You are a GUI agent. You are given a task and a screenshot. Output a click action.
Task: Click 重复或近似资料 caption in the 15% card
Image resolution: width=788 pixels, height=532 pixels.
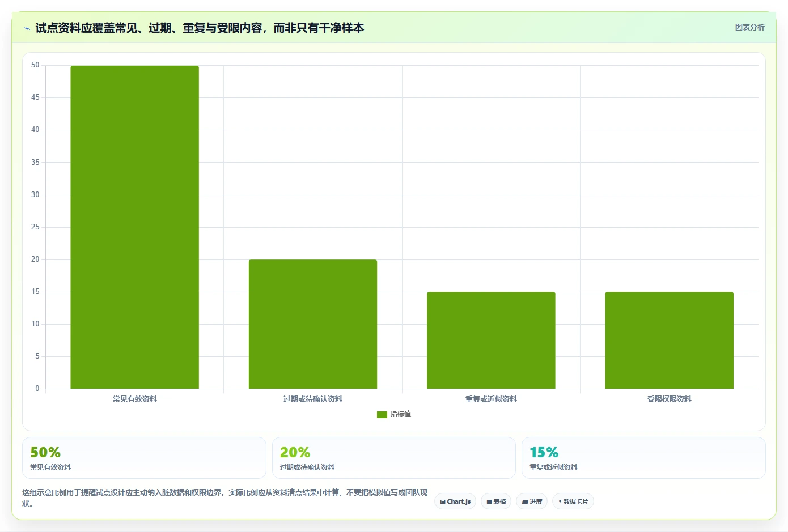click(553, 467)
